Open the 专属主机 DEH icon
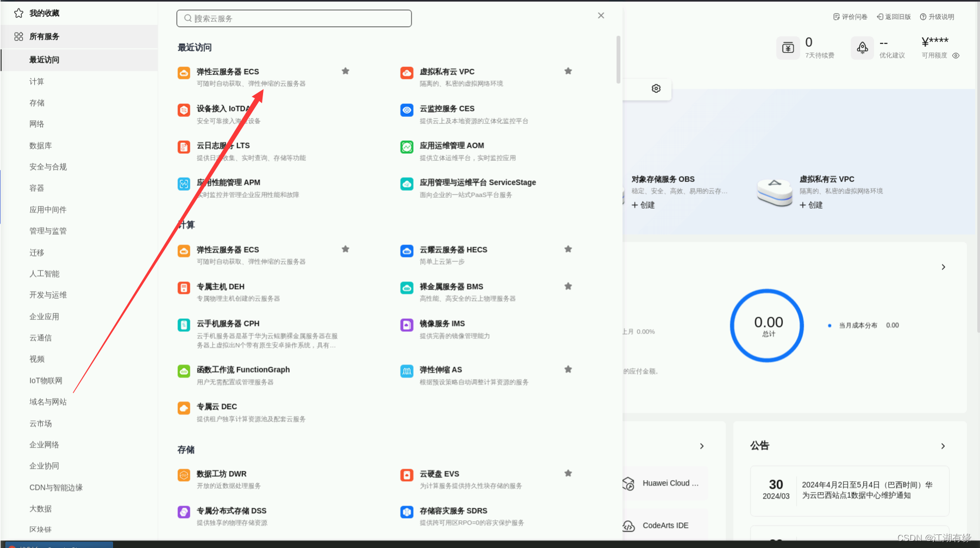The image size is (980, 548). pos(184,288)
